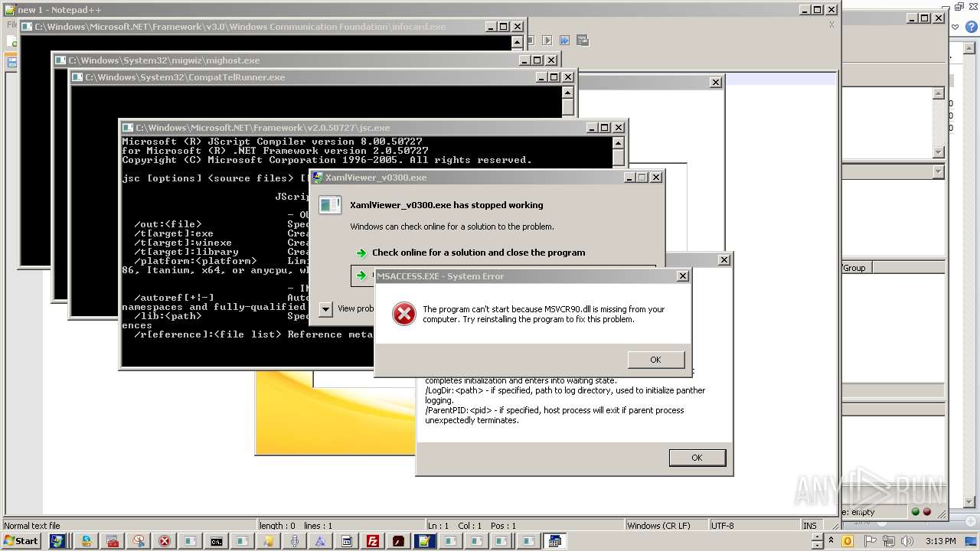
Task: Open the Flash taskbar icon
Action: pyautogui.click(x=398, y=541)
